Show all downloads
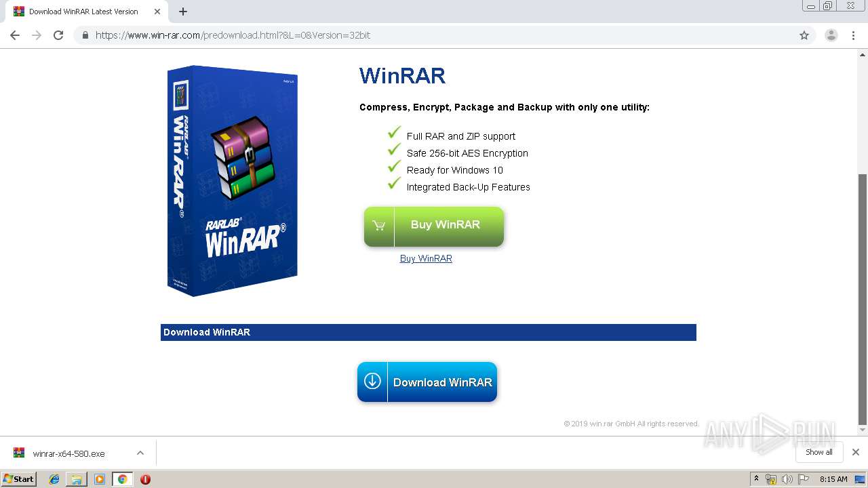The height and width of the screenshot is (488, 868). pos(819,452)
